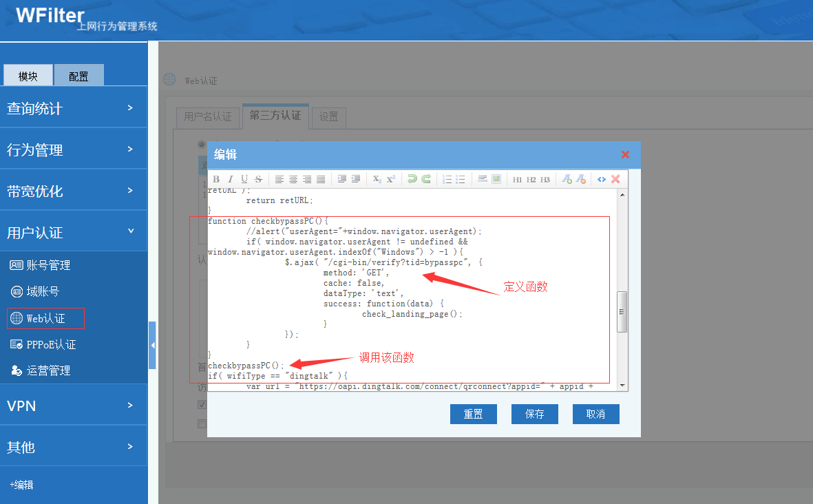The height and width of the screenshot is (504, 813).
Task: Open Web认证 in the sidebar
Action: 45,318
